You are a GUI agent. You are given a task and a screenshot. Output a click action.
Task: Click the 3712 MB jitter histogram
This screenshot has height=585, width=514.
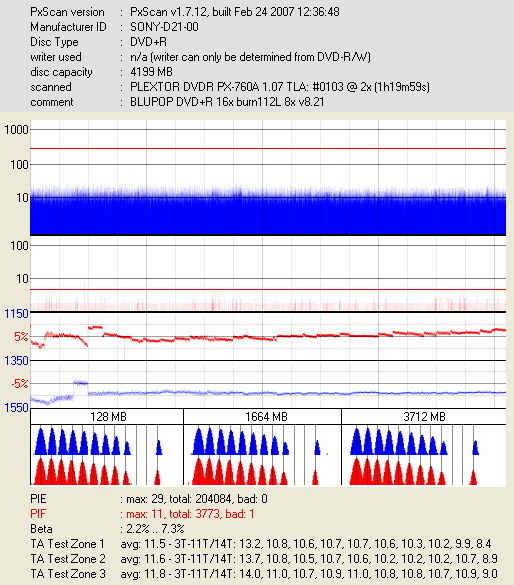(x=424, y=455)
